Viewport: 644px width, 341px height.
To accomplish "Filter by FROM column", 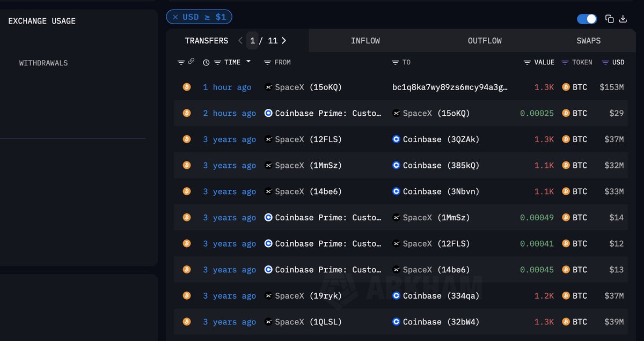I will [267, 63].
